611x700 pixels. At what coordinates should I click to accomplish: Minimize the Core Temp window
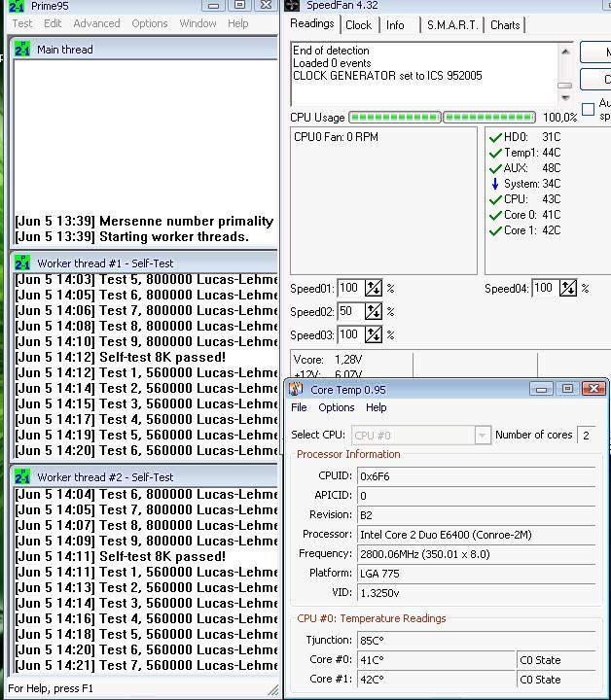click(x=541, y=389)
